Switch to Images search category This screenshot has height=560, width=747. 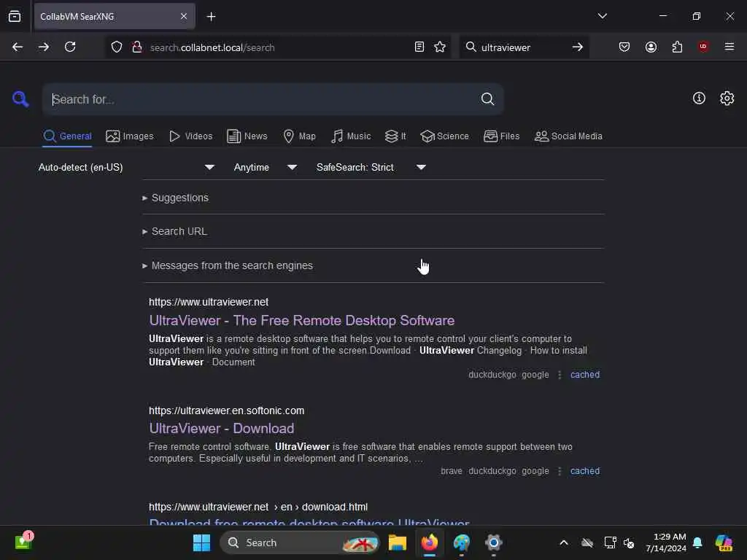[130, 136]
